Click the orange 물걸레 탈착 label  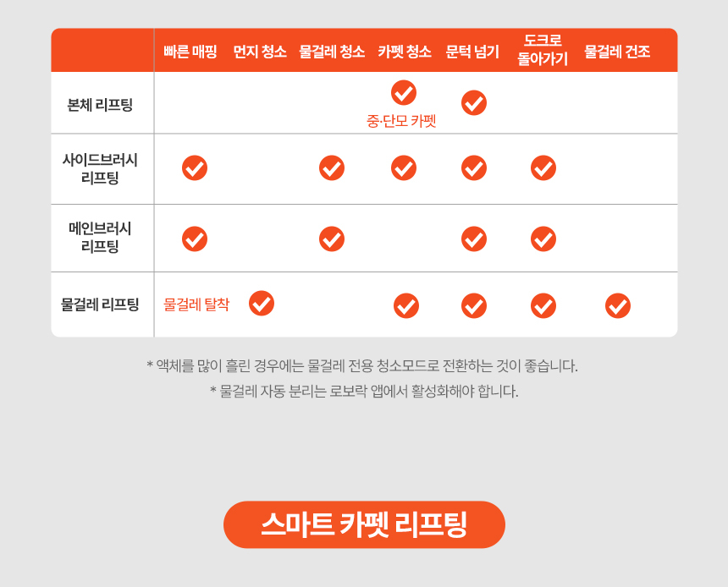pyautogui.click(x=196, y=304)
